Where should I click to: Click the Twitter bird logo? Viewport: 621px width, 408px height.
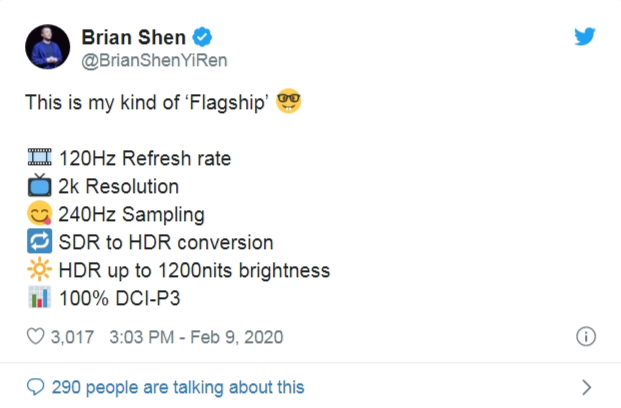pos(585,37)
